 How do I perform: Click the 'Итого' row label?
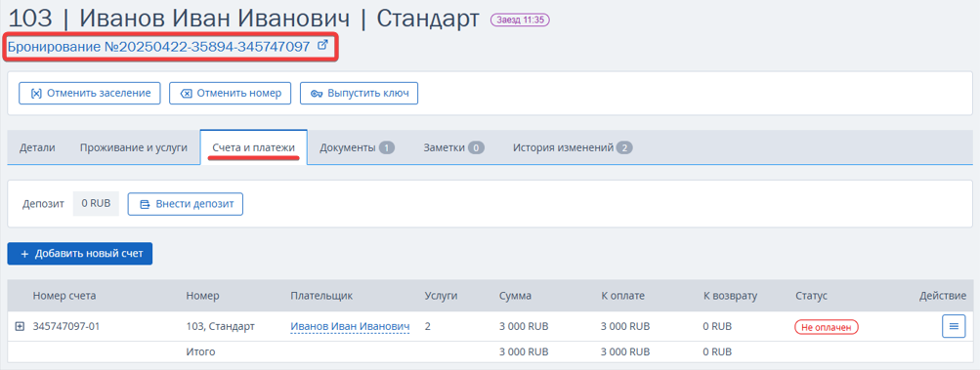(x=200, y=351)
